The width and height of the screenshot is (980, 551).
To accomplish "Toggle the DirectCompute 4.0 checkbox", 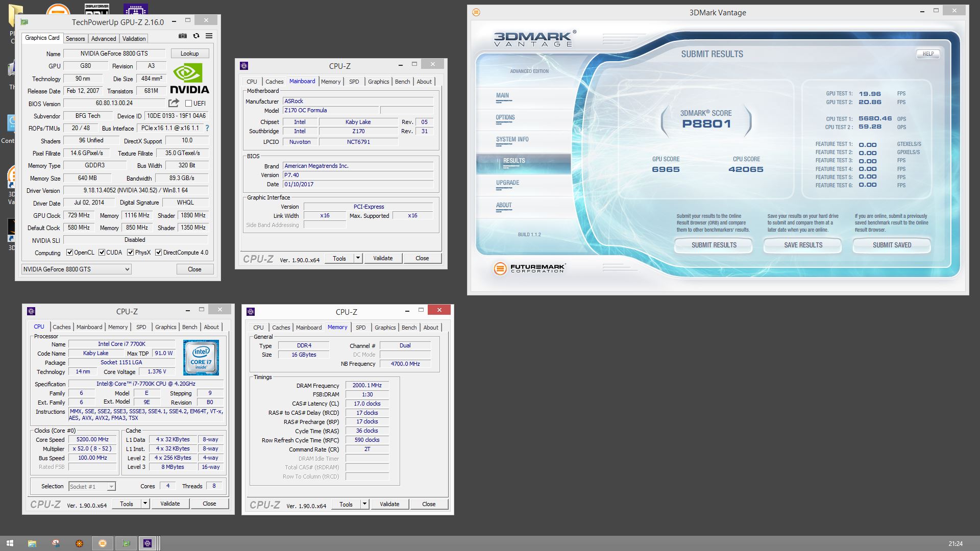I will pos(159,253).
